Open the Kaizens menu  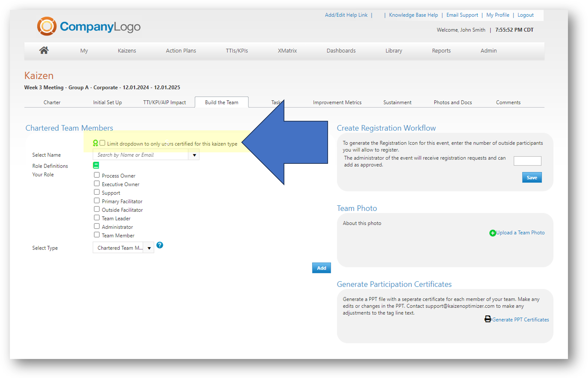tap(127, 51)
